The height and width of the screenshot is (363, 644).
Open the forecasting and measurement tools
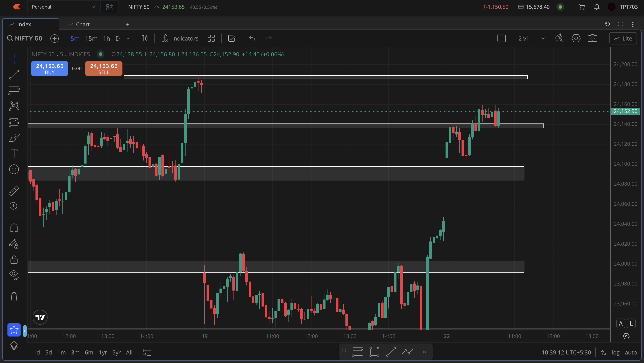pyautogui.click(x=14, y=122)
